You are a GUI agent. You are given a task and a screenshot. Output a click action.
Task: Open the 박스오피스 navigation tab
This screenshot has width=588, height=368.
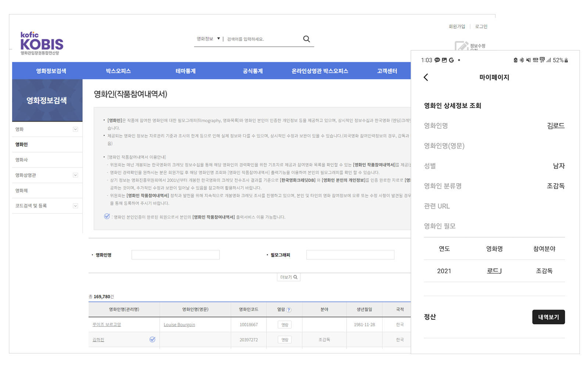point(118,71)
